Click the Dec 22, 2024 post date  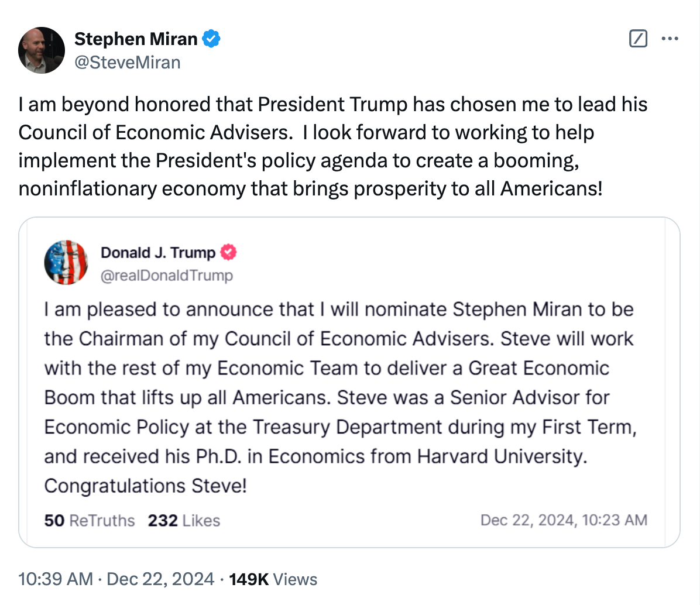point(161,579)
